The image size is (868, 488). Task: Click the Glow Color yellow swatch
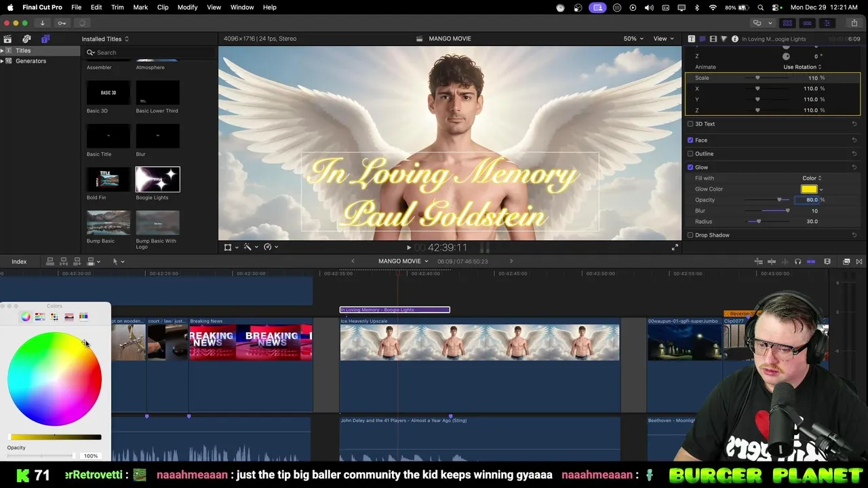[x=809, y=189]
